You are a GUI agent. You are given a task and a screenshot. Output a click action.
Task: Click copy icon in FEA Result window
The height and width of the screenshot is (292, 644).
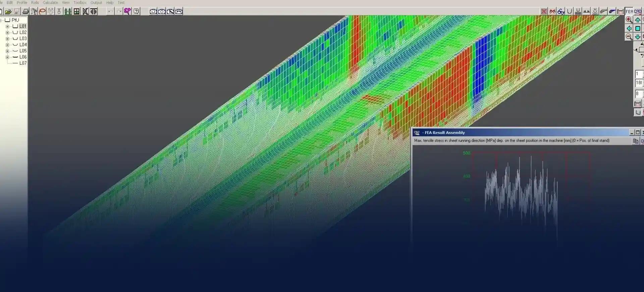click(x=635, y=141)
